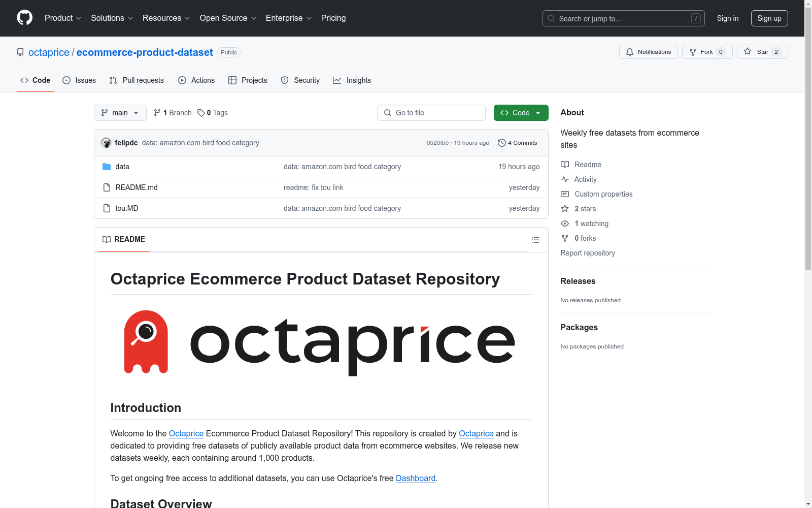Click the magnifier icon in Go to file
This screenshot has height=508, width=812.
coord(388,113)
